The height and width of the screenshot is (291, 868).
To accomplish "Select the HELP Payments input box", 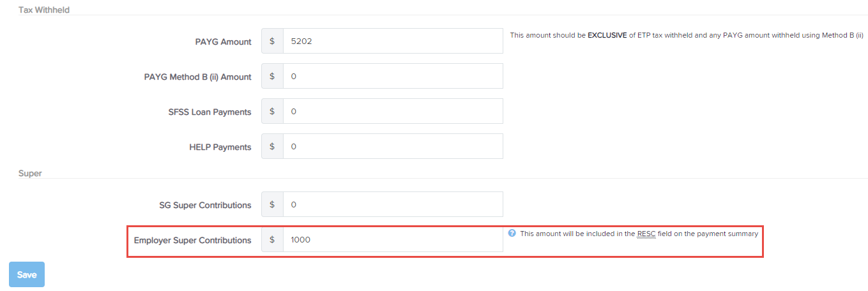I will 393,146.
